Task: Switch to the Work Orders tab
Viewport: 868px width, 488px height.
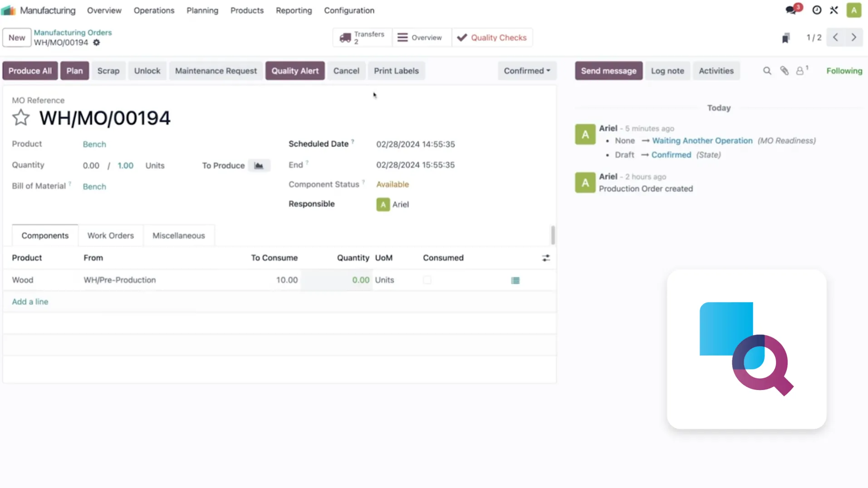Action: (x=111, y=235)
